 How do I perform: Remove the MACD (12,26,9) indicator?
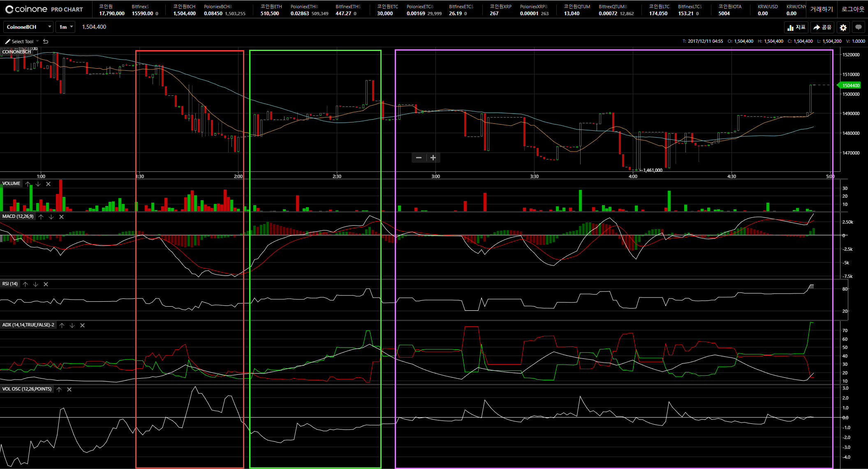[x=61, y=217]
